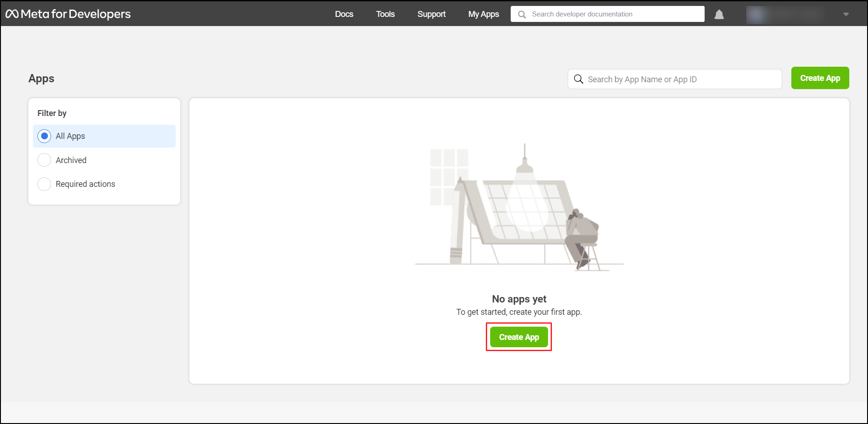This screenshot has height=424, width=868.
Task: Click magnifier icon in app search
Action: [578, 79]
